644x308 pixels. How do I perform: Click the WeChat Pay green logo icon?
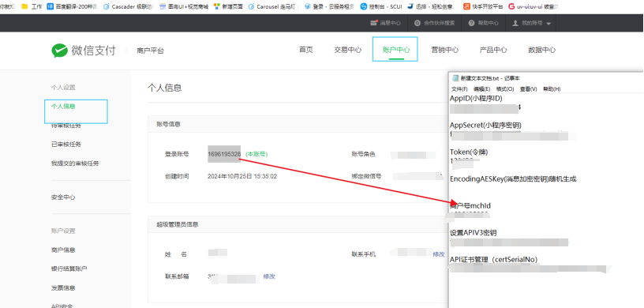(x=59, y=51)
